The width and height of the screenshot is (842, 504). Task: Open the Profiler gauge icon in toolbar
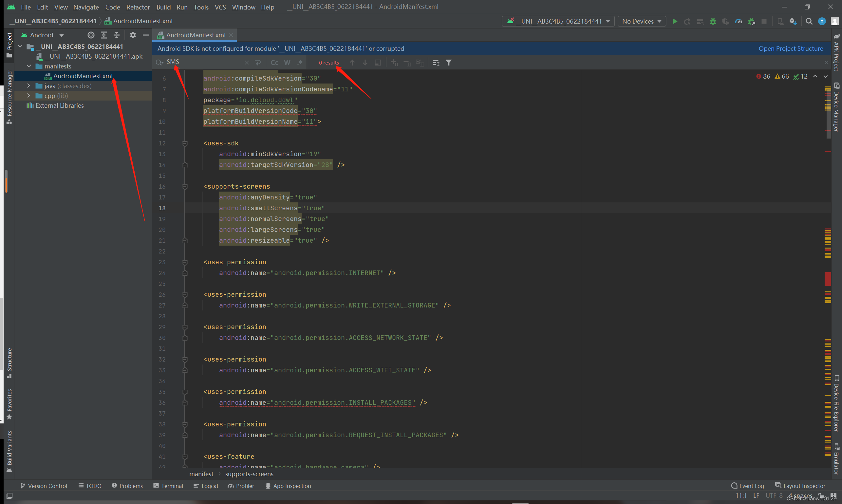pyautogui.click(x=739, y=21)
